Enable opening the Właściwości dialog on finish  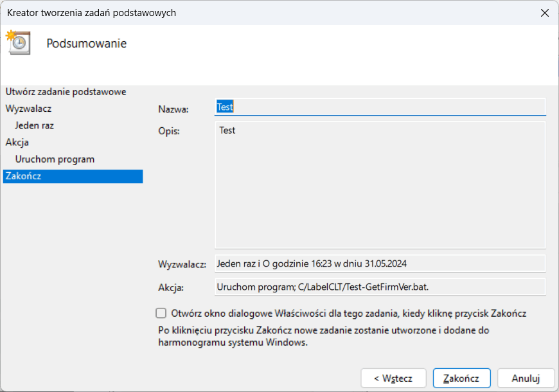pyautogui.click(x=161, y=314)
